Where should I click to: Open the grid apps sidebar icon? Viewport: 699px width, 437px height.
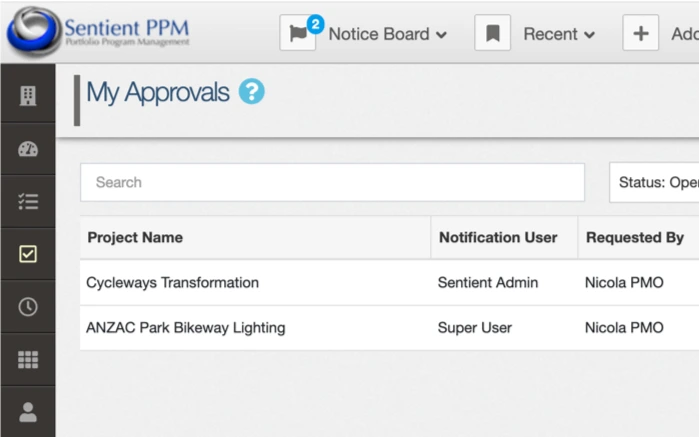tap(28, 359)
